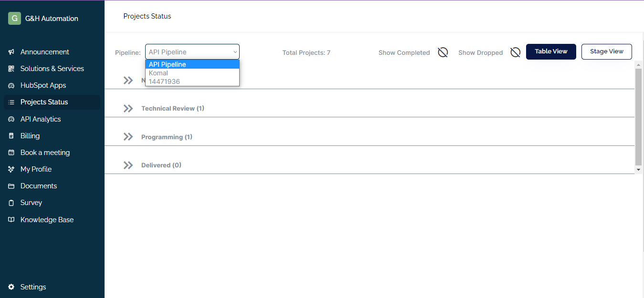644x298 pixels.
Task: Click the Table View button
Action: point(551,51)
